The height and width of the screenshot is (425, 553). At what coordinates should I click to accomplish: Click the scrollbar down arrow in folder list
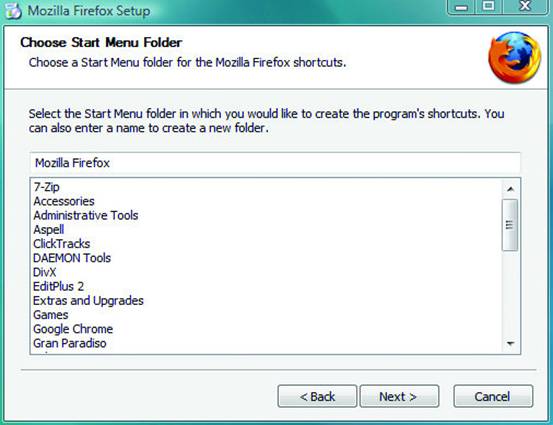pyautogui.click(x=510, y=344)
